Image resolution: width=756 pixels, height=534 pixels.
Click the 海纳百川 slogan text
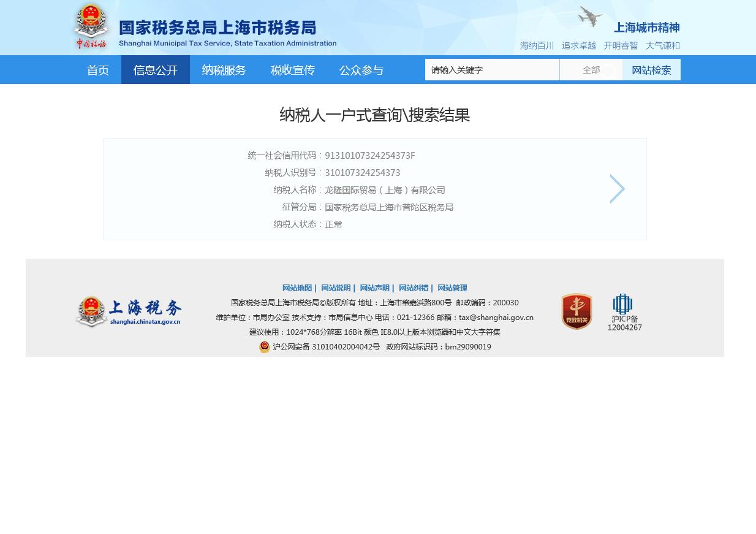tap(537, 46)
